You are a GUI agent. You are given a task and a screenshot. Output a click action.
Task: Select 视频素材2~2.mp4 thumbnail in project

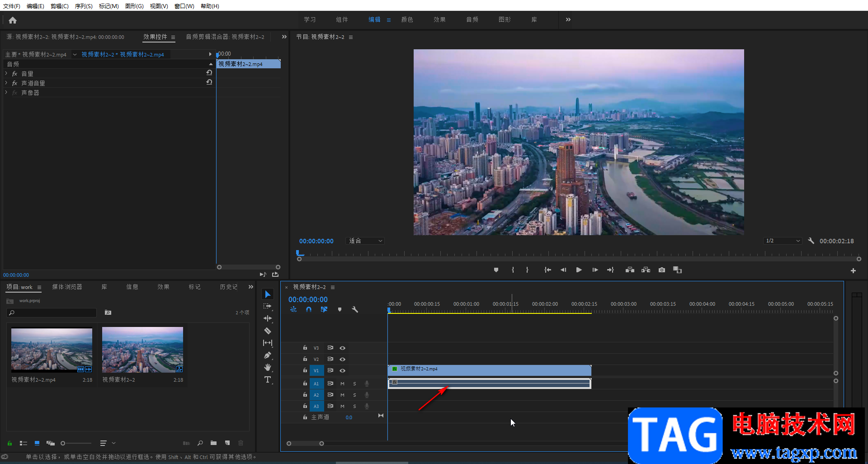click(x=52, y=350)
